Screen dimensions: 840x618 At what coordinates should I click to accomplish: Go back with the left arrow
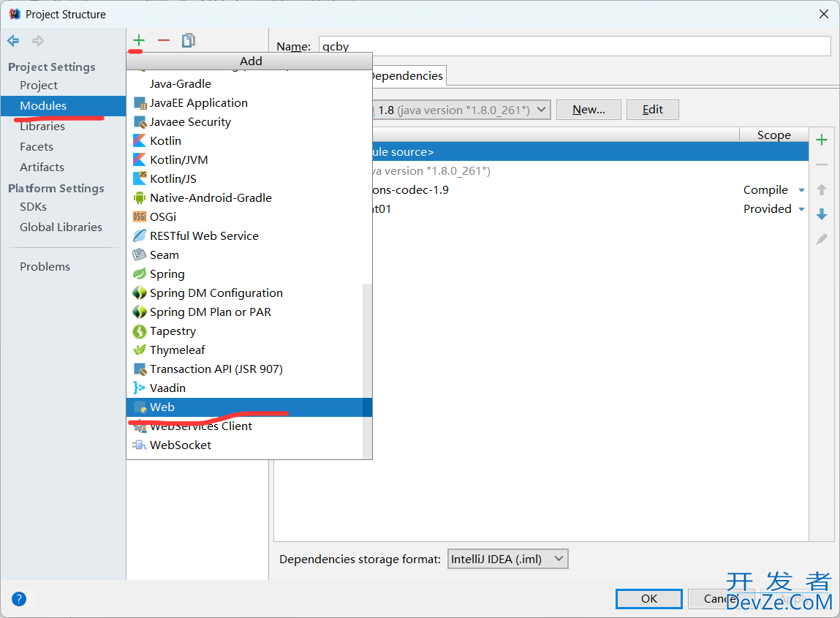click(13, 41)
